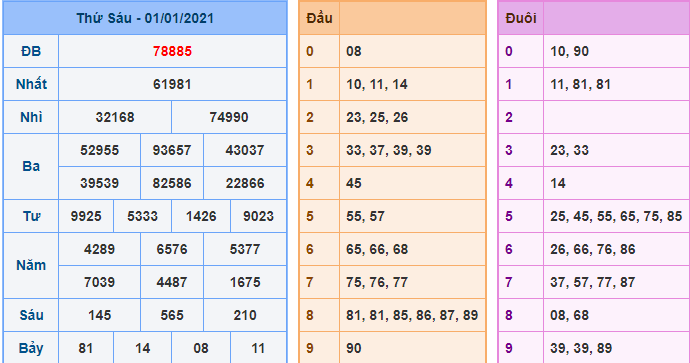The image size is (690, 363).
Task: Select the Năm prize row label
Action: click(x=31, y=265)
